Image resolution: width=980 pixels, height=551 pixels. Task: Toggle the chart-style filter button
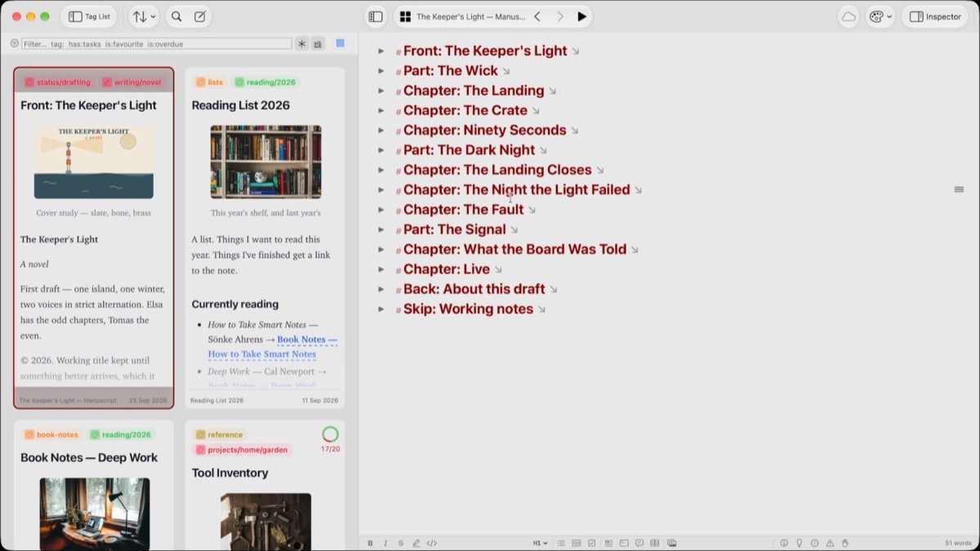(317, 43)
